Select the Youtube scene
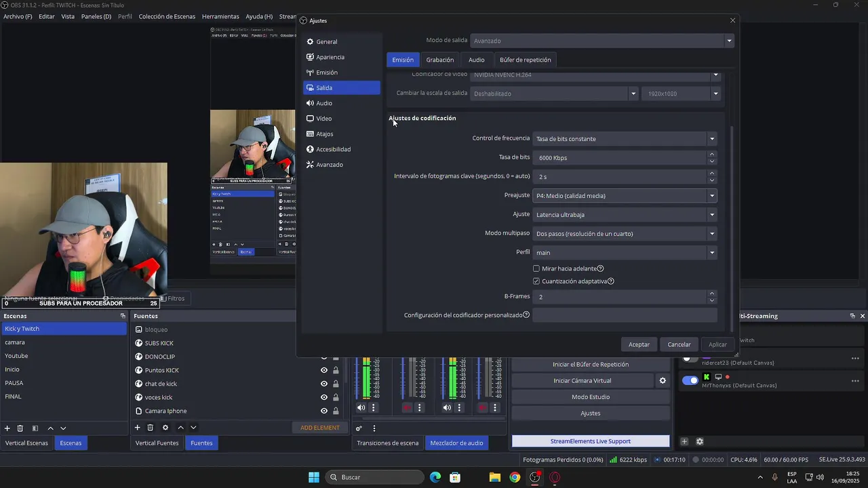This screenshot has width=868, height=488. pos(64,356)
